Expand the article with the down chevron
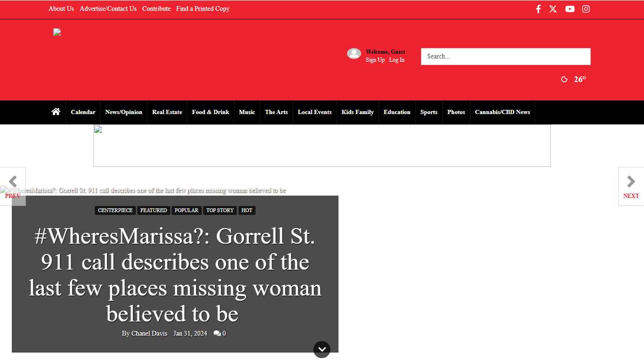This screenshot has height=362, width=644. (322, 349)
